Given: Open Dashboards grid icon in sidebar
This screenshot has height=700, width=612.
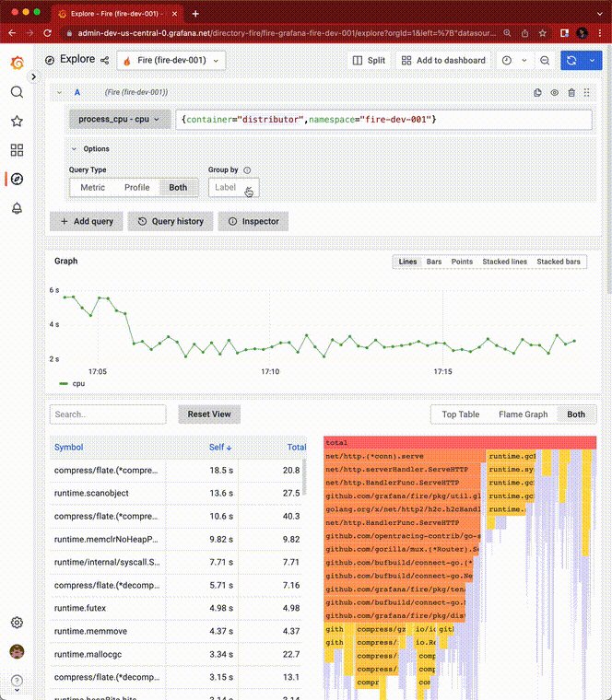Looking at the screenshot, I should click(x=17, y=150).
